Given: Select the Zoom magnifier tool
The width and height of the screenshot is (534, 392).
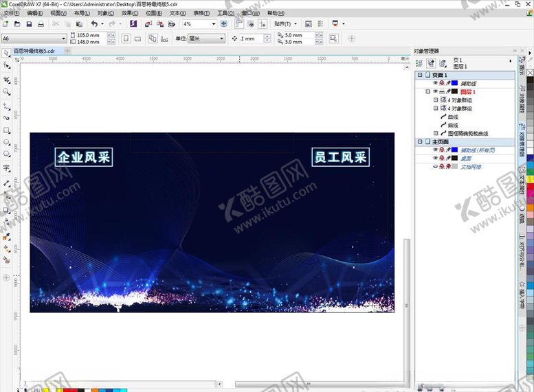Looking at the screenshot, I should [7, 91].
